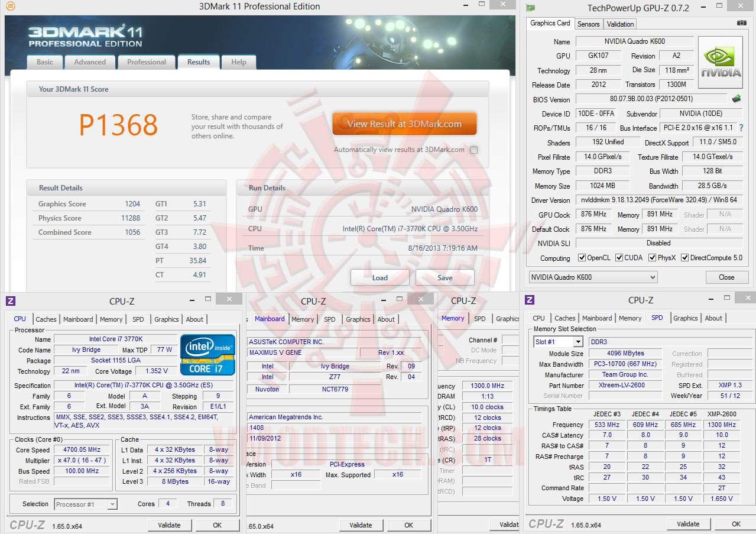Click the GPU-Z Name field NVIDIA Quadro K600
756x534 pixels.
pos(635,41)
